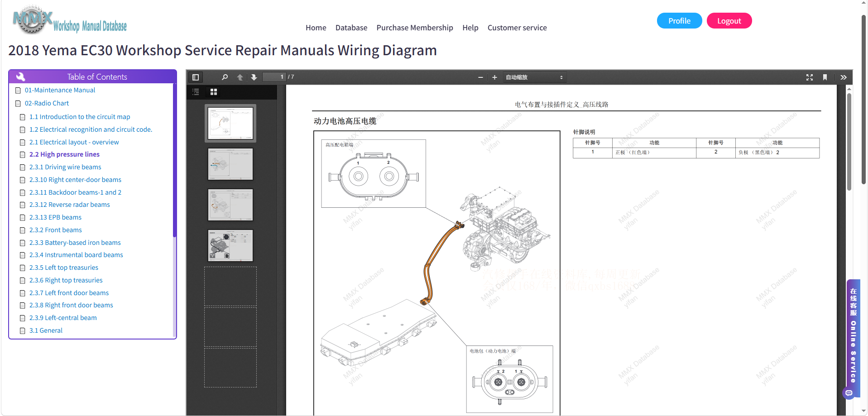Open 02-Radio Chart entry
The height and width of the screenshot is (416, 868).
pos(47,103)
